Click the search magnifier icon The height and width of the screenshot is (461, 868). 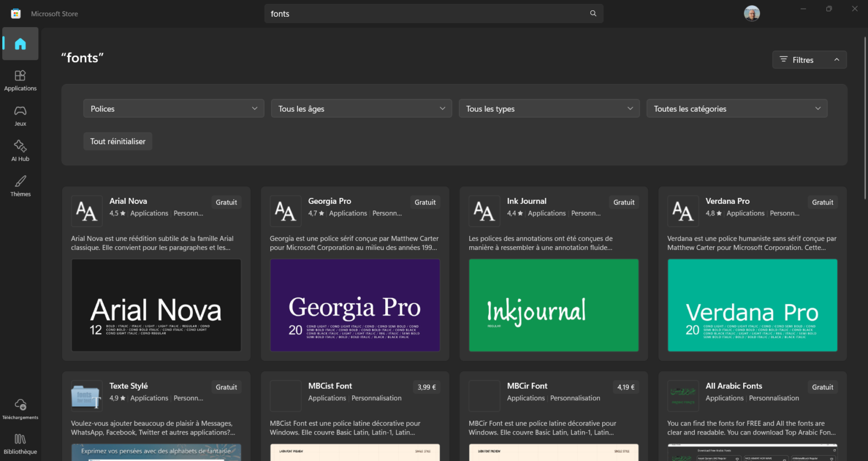click(x=593, y=14)
